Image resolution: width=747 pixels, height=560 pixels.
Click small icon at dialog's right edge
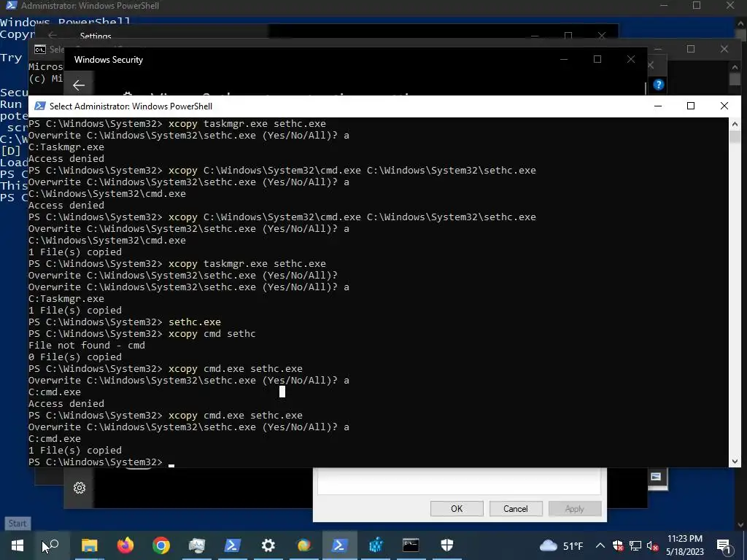656,477
